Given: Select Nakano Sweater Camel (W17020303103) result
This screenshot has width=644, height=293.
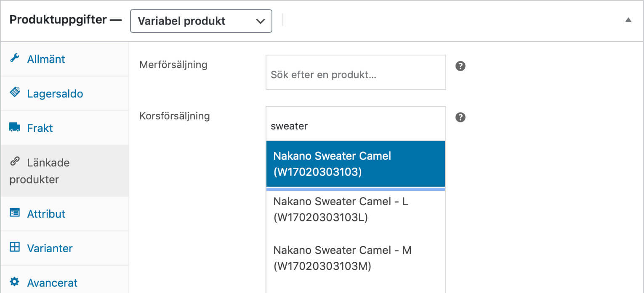Looking at the screenshot, I should pos(355,164).
